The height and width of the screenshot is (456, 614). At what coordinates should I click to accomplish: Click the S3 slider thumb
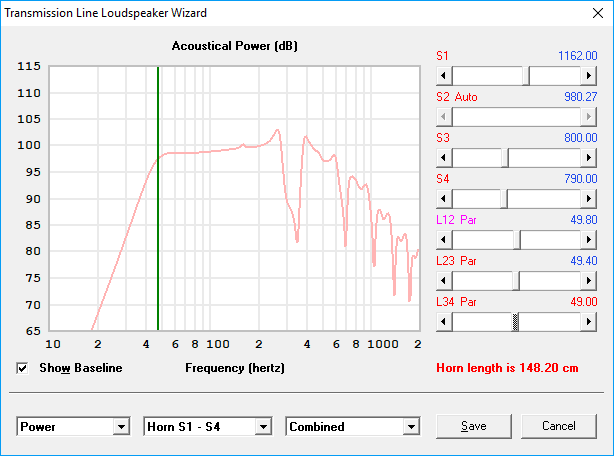click(505, 158)
